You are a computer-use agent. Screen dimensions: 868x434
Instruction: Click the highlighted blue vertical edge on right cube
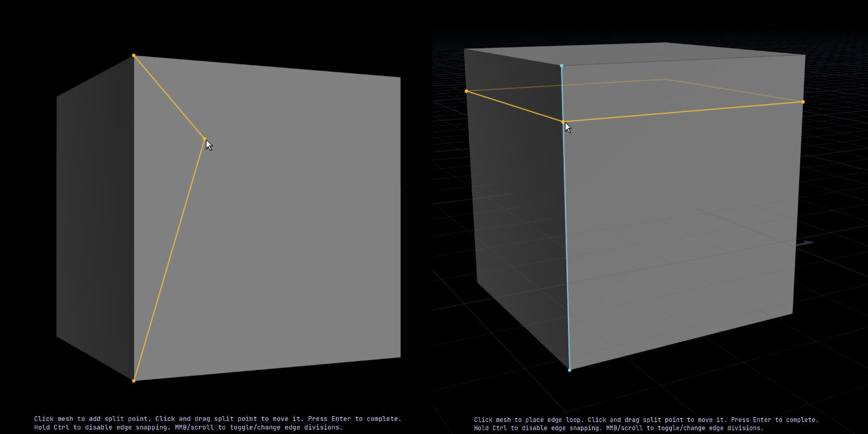pyautogui.click(x=566, y=244)
